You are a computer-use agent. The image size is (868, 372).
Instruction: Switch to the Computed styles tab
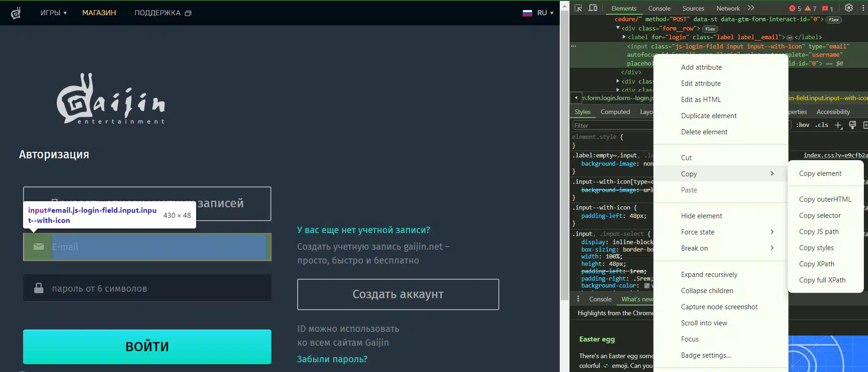[x=615, y=112]
